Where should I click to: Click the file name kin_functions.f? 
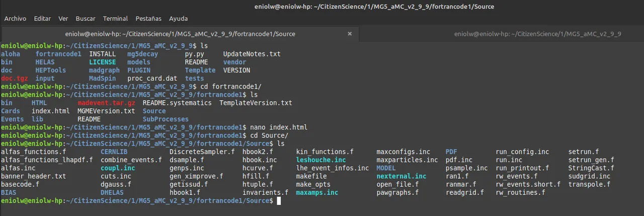(325, 152)
